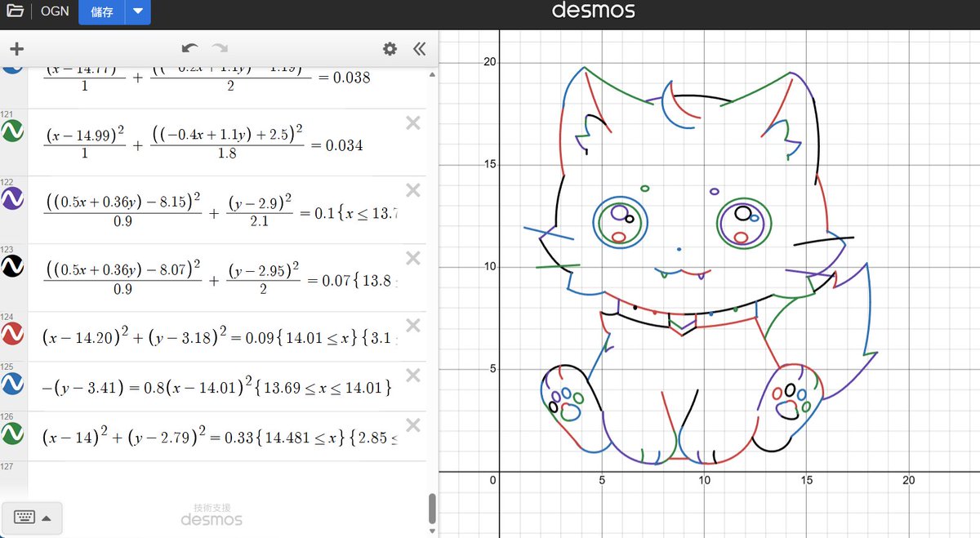This screenshot has height=538, width=980.
Task: Click the add expression plus icon
Action: pyautogui.click(x=16, y=49)
